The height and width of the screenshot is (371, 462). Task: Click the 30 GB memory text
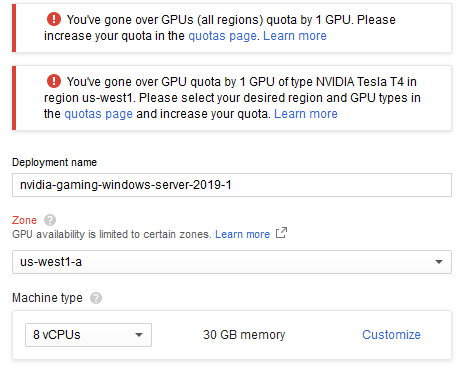pos(244,334)
